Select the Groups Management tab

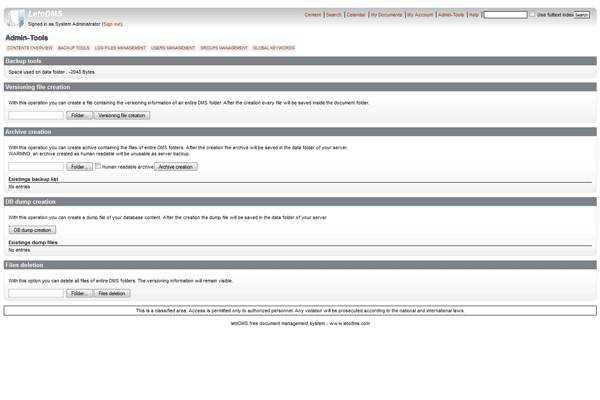[x=224, y=47]
